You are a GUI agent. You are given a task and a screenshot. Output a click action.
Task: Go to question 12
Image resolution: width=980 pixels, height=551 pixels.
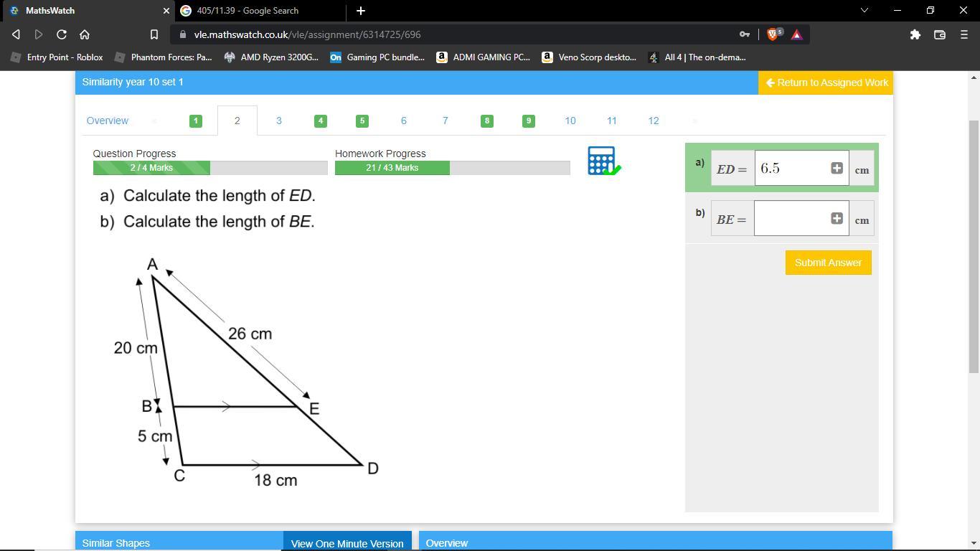(654, 121)
